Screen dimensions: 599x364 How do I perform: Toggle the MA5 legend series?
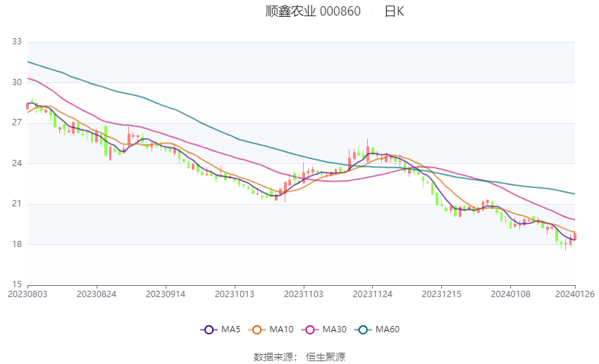220,330
